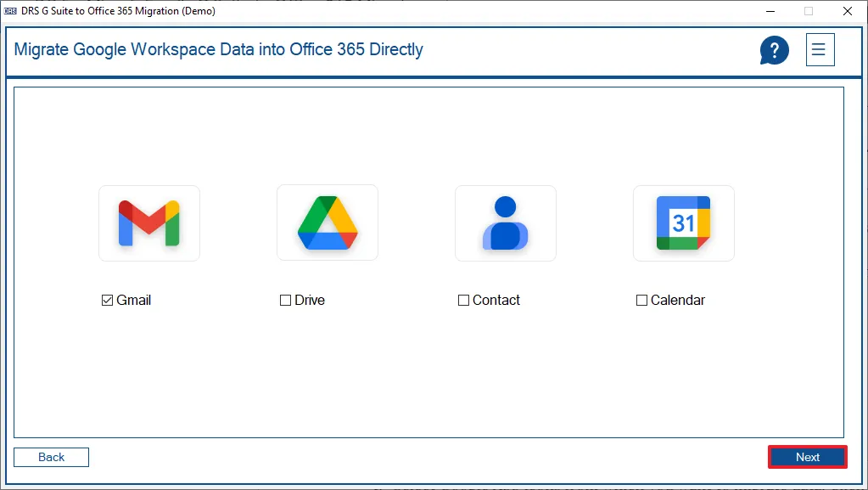Enable the Drive checkbox
The height and width of the screenshot is (490, 868).
pos(286,301)
